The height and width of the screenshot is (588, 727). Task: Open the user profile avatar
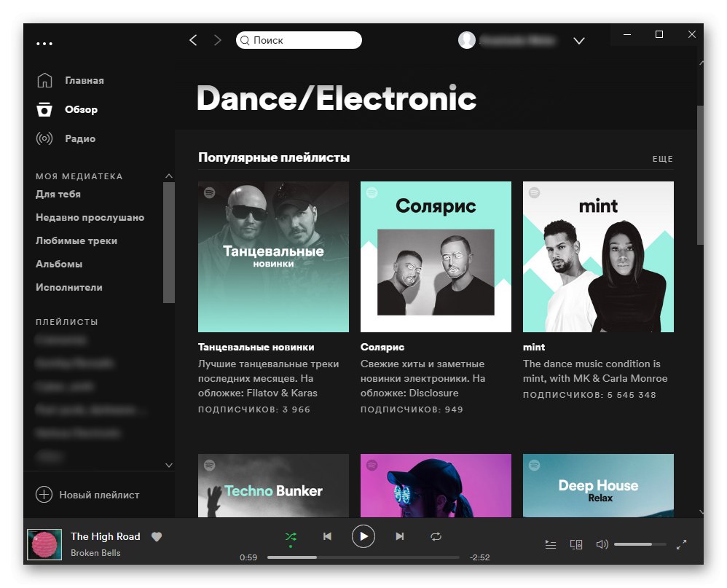(467, 40)
